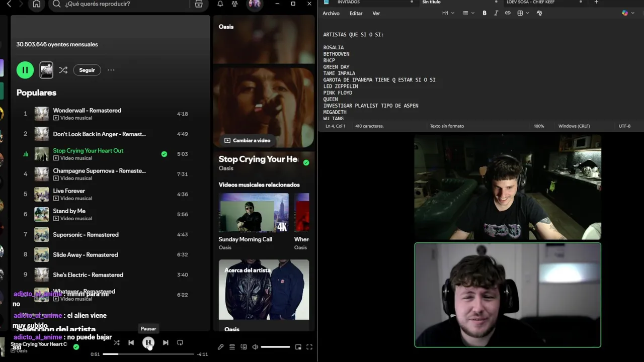
Task: Toggle saved check on Stop Crying row
Action: tap(164, 154)
